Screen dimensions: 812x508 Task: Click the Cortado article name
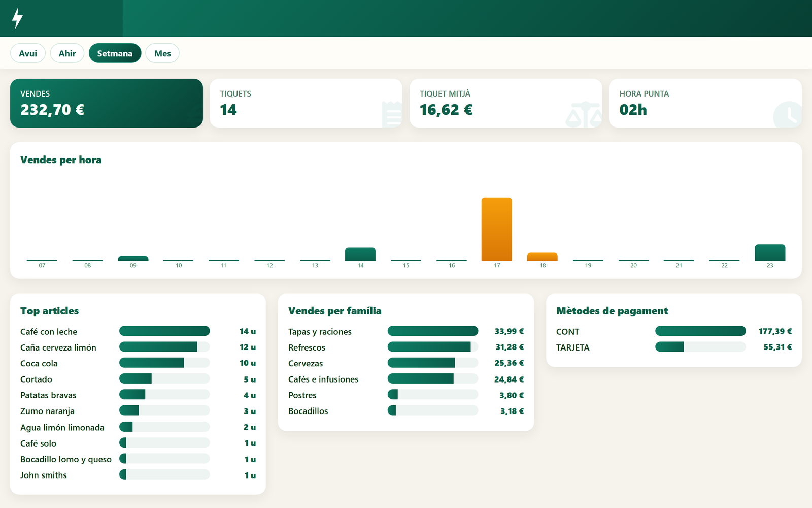click(x=36, y=379)
